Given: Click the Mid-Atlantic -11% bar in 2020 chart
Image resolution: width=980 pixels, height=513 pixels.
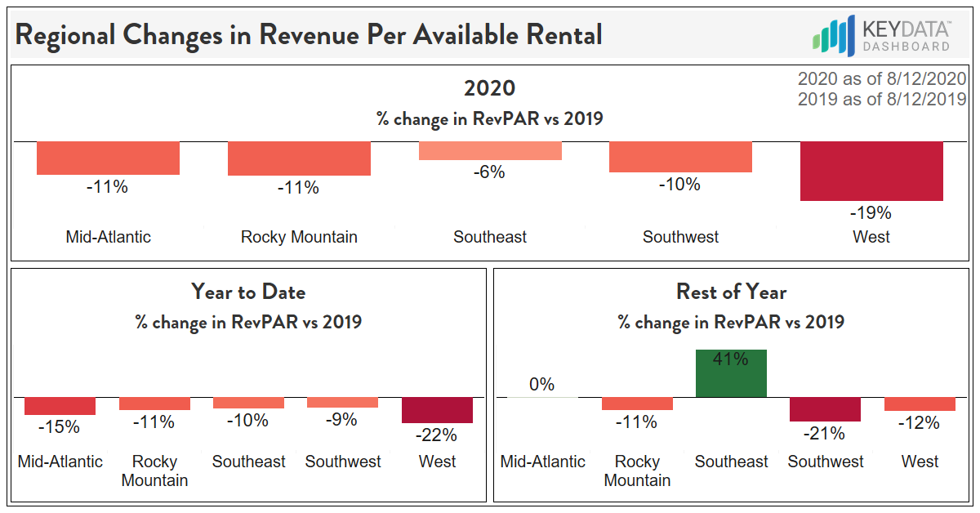Looking at the screenshot, I should [108, 158].
